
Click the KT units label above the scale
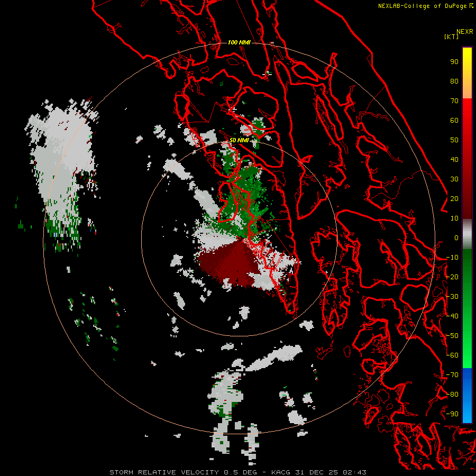click(x=452, y=36)
